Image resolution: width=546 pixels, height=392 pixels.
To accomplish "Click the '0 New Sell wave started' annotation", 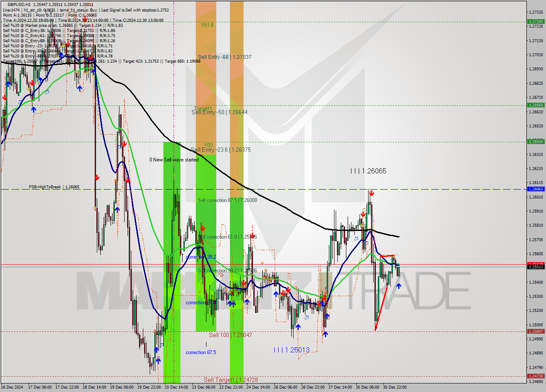I will (x=174, y=160).
